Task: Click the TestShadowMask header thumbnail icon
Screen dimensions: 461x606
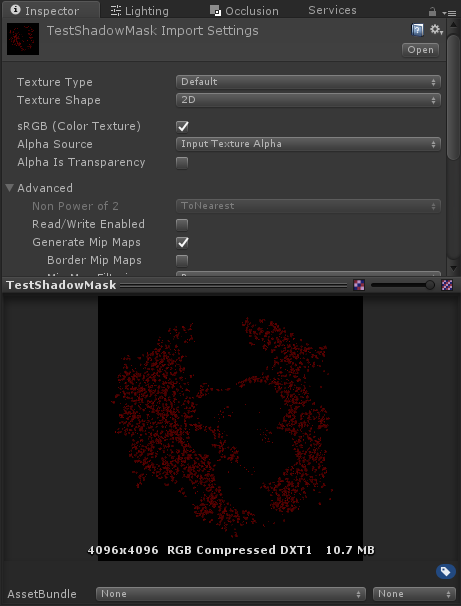Action: coord(23,39)
